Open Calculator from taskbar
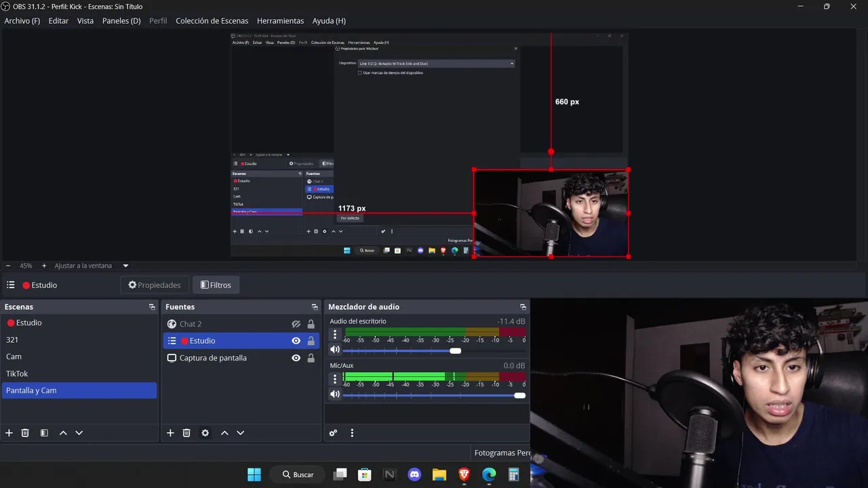 click(513, 474)
